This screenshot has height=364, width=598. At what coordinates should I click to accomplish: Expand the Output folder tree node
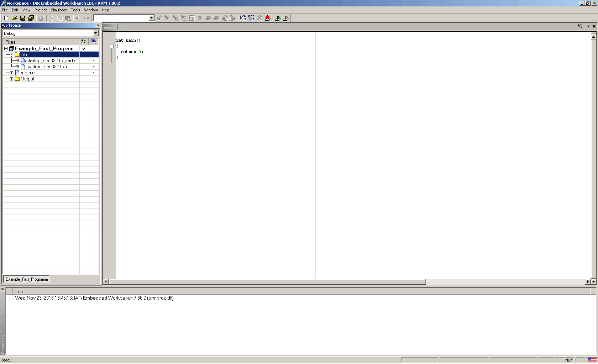[x=11, y=79]
